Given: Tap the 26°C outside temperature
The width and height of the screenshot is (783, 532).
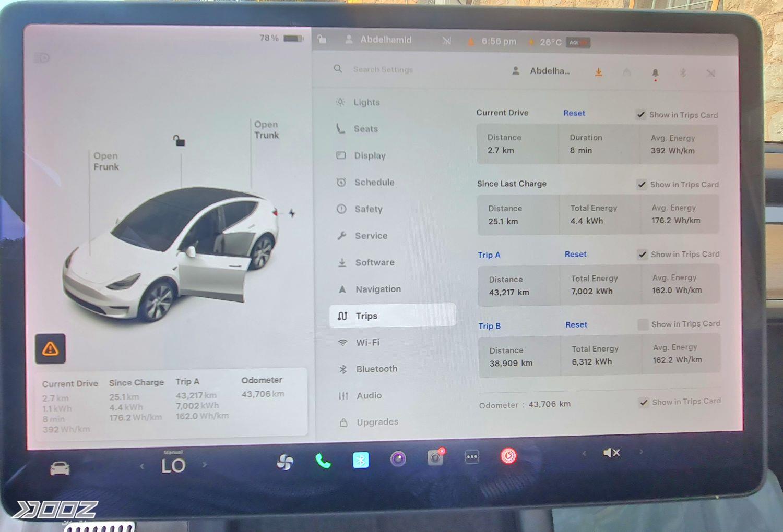Looking at the screenshot, I should pyautogui.click(x=551, y=42).
